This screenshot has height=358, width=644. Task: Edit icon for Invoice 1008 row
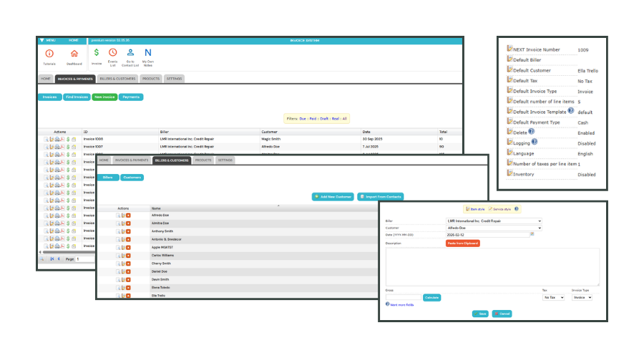click(52, 140)
